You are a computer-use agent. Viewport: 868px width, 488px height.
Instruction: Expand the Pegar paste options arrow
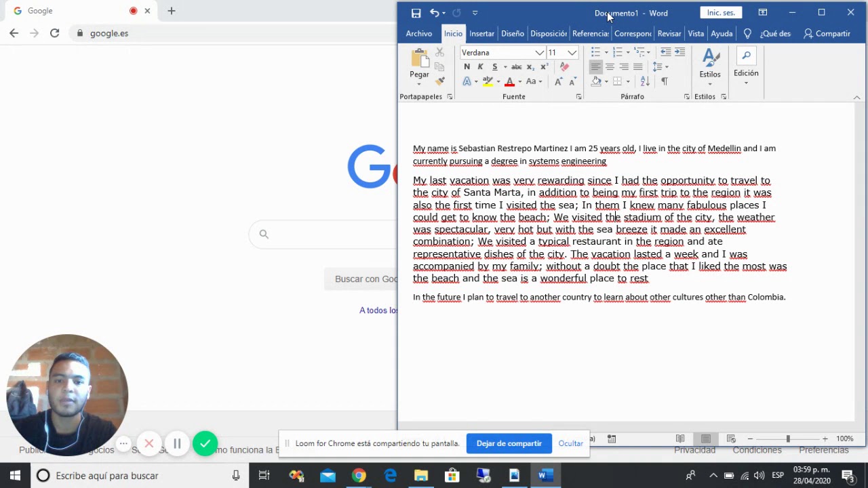(x=419, y=84)
